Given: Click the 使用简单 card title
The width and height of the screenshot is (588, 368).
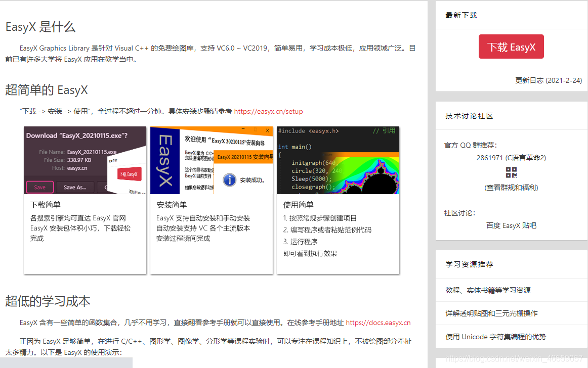Looking at the screenshot, I should tap(298, 205).
